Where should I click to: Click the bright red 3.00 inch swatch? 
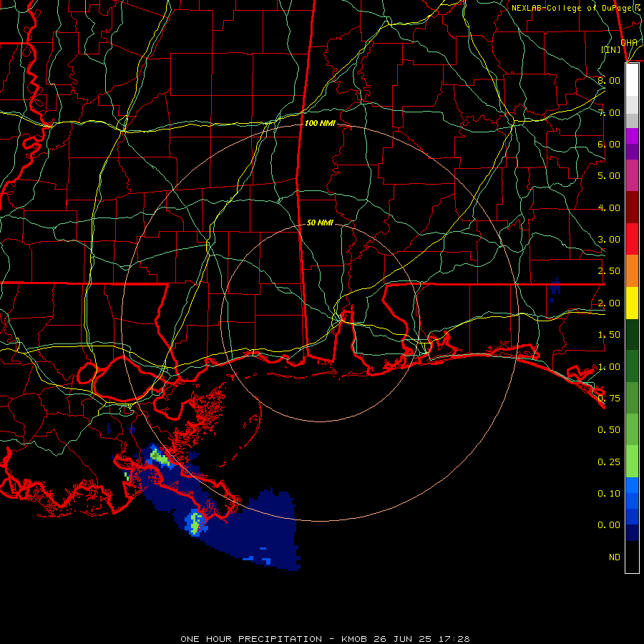(632, 239)
